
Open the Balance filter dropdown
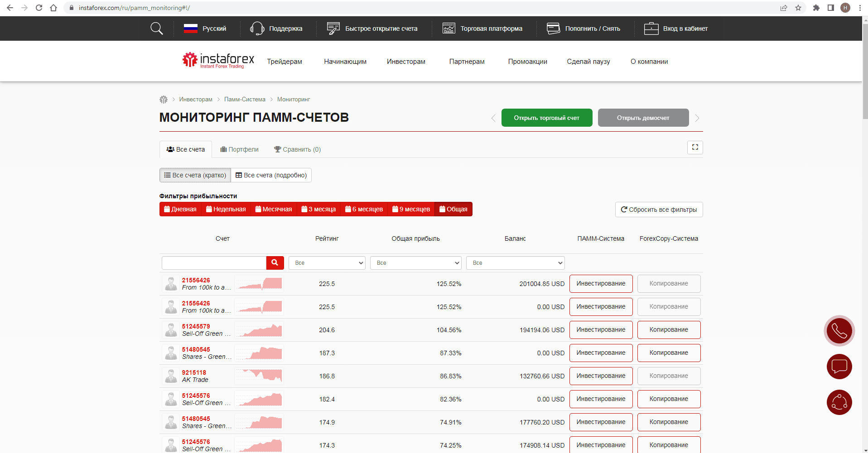(516, 263)
